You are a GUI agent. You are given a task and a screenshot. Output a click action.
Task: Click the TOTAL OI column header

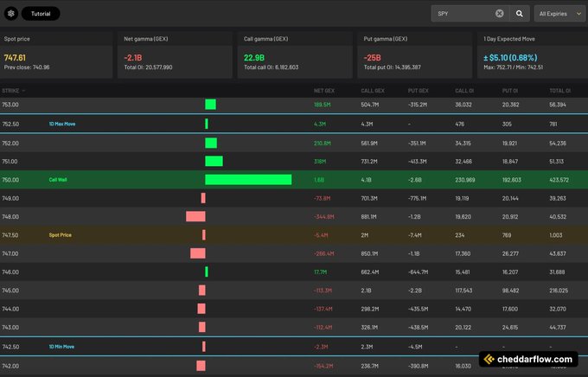(559, 91)
